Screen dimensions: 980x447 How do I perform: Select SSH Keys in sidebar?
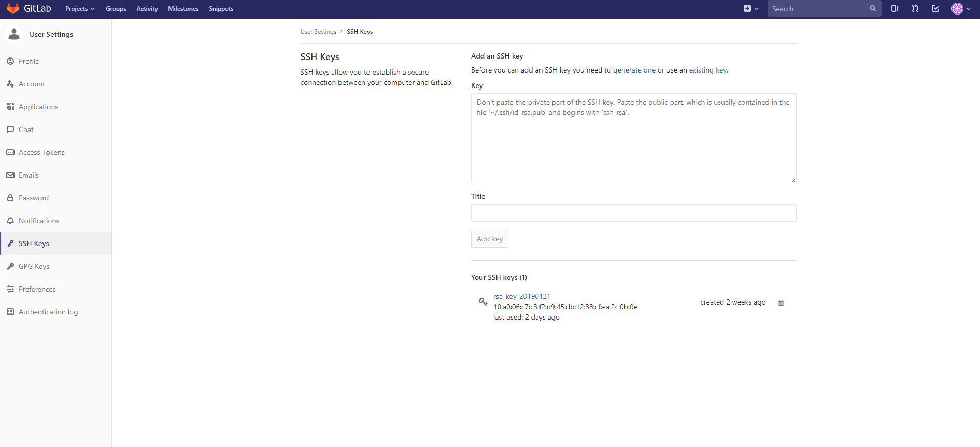pyautogui.click(x=56, y=243)
